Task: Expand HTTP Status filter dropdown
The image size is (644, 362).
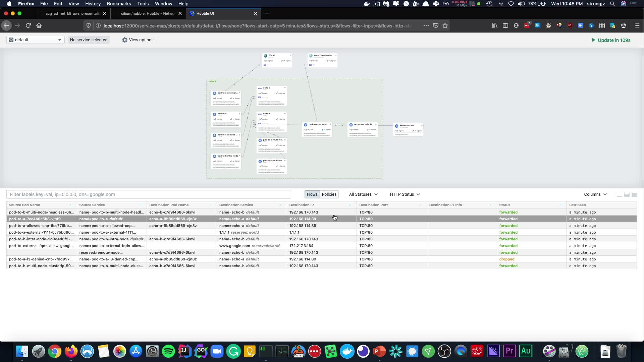Action: 405,194
